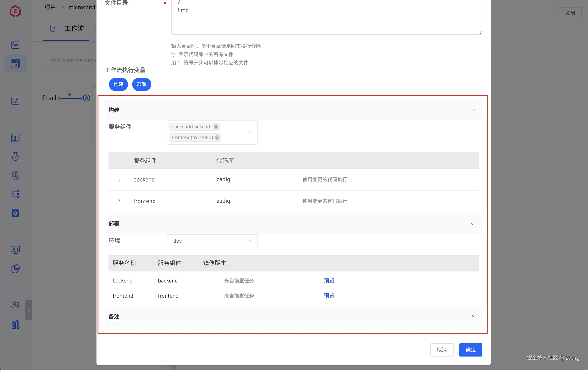This screenshot has width=588, height=370.
Task: Expand the backend build row
Action: click(x=119, y=180)
